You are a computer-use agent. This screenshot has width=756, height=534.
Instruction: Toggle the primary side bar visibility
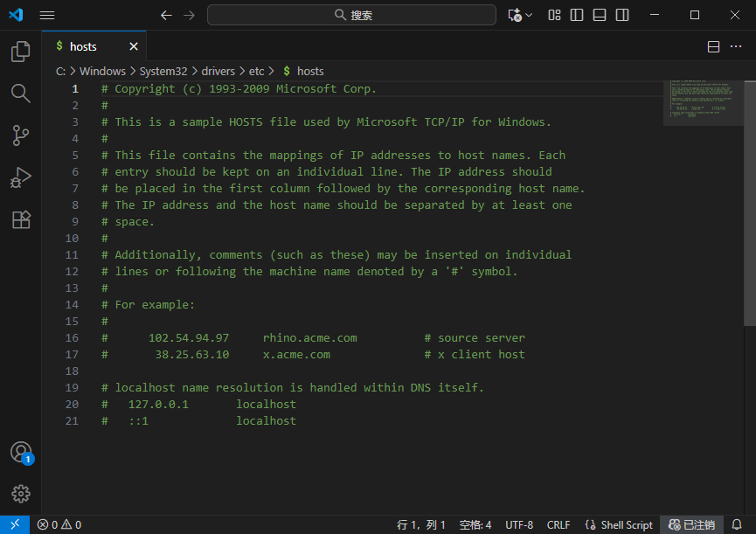[x=577, y=15]
